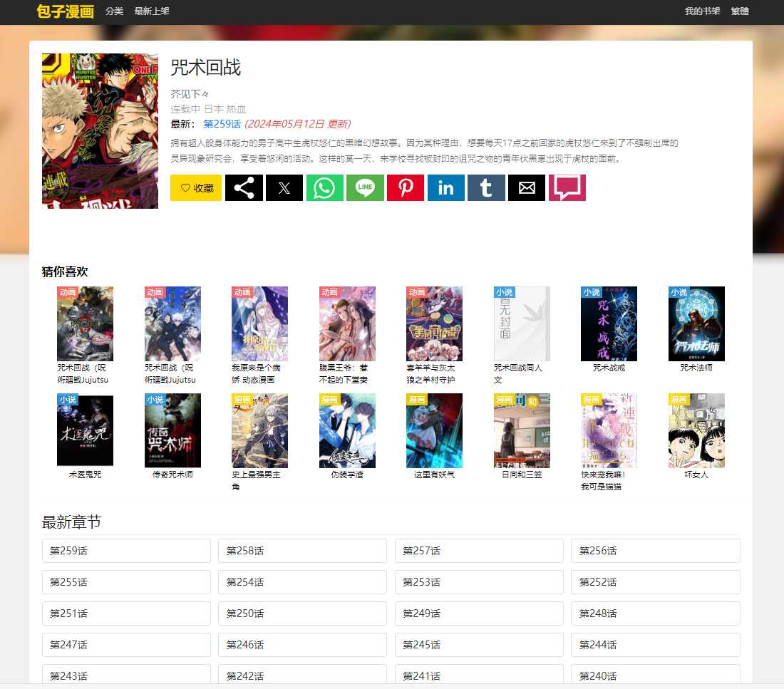Open 腹黑王爷 animation thumbnail
The height and width of the screenshot is (689, 784).
coord(348,323)
